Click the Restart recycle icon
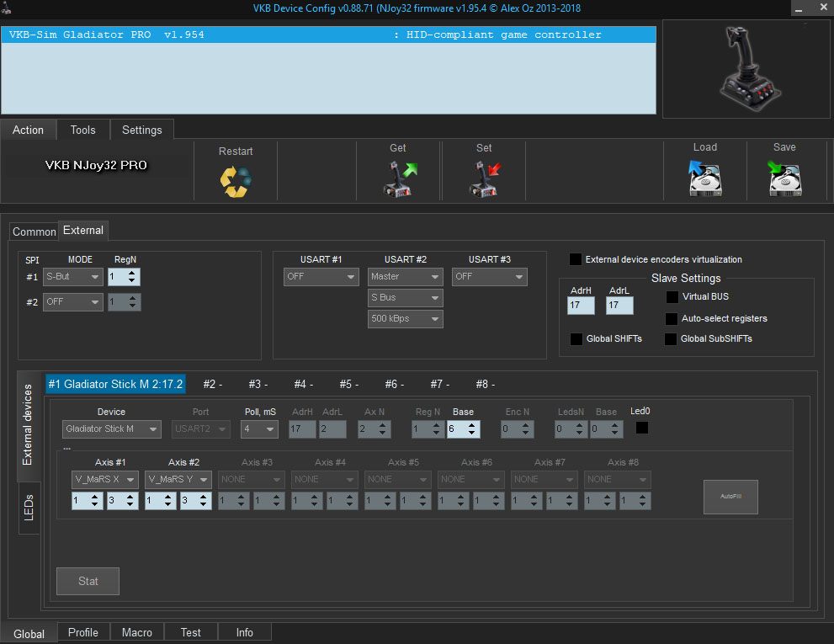Image resolution: width=834 pixels, height=644 pixels. click(236, 181)
